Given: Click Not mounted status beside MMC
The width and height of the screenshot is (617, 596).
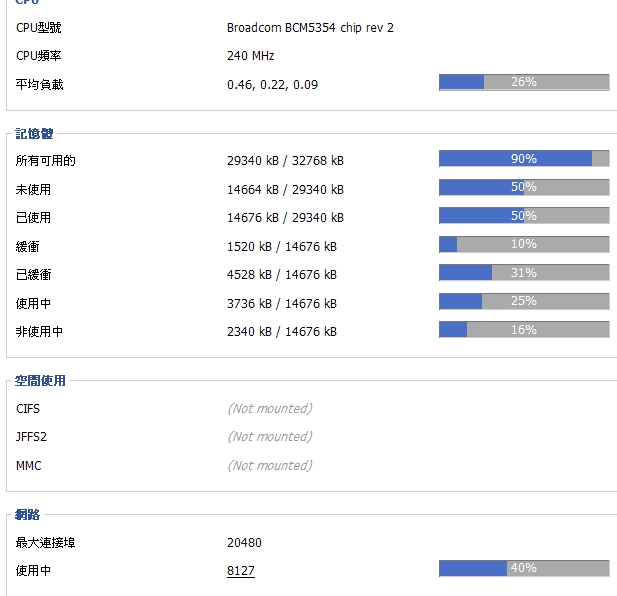Looking at the screenshot, I should tap(270, 466).
